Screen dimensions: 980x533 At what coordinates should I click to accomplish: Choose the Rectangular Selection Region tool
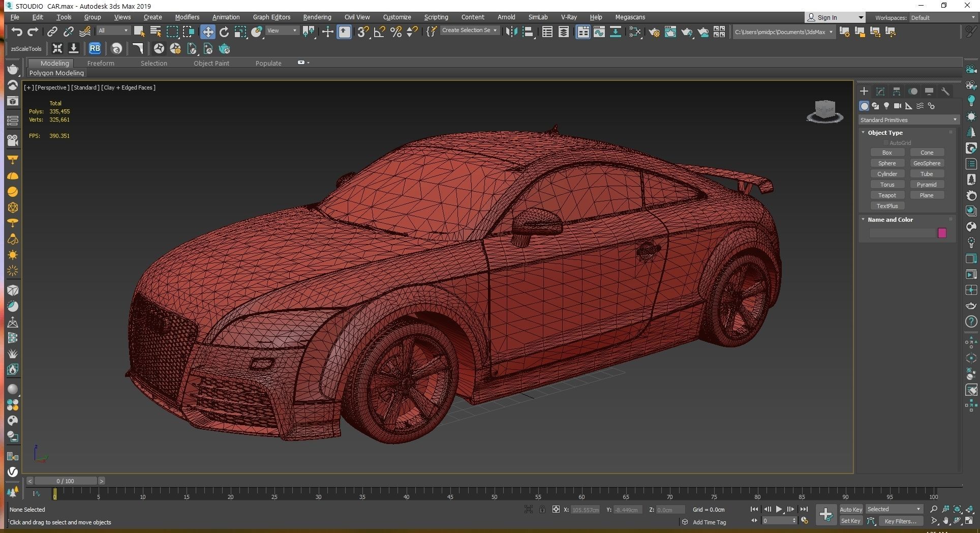172,32
